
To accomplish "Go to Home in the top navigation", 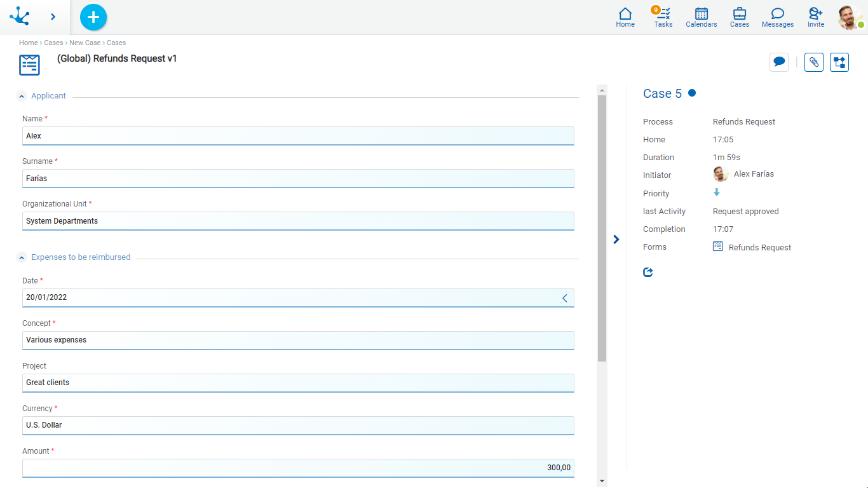I will pos(625,17).
